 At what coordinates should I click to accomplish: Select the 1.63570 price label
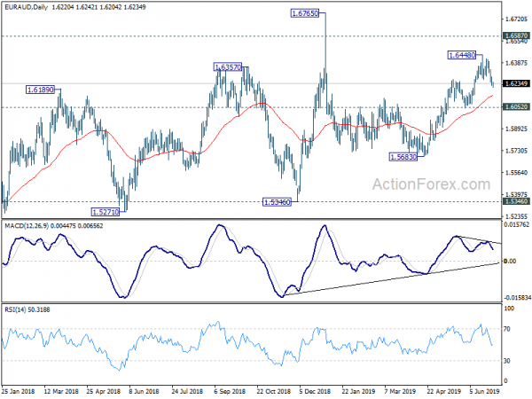point(228,67)
